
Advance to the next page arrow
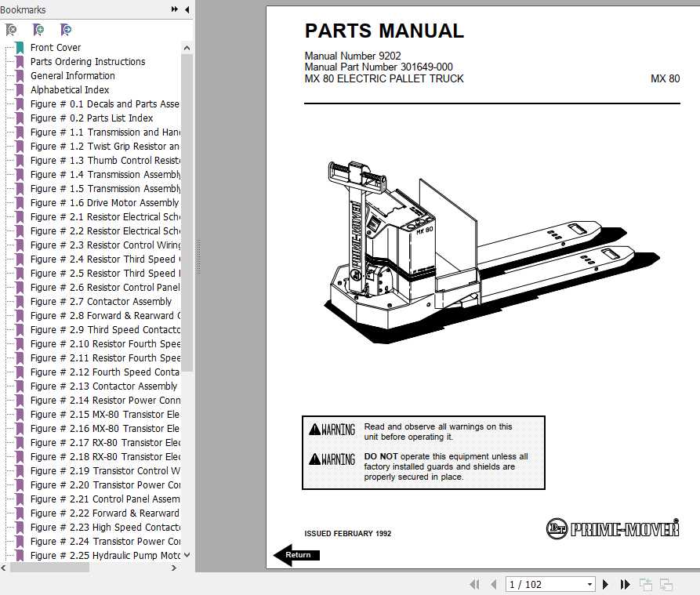click(605, 584)
